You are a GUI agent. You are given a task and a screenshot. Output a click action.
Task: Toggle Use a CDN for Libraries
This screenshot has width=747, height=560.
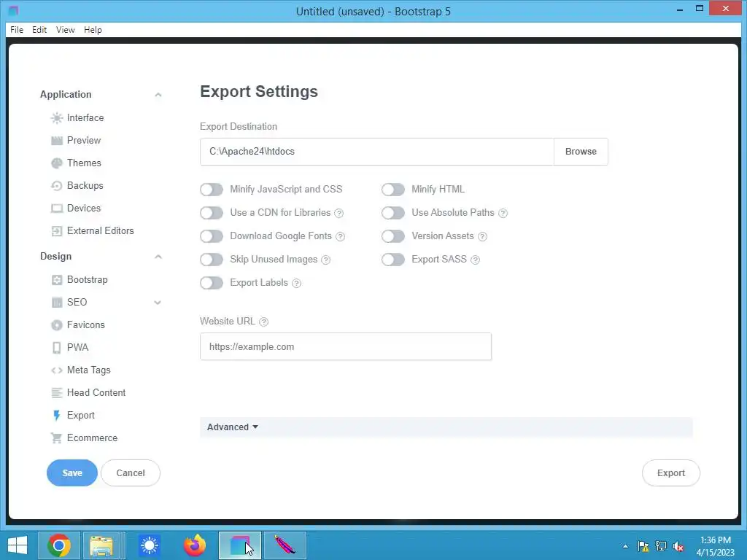(212, 213)
